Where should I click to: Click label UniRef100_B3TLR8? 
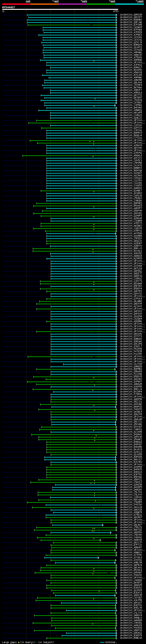[x=131, y=75]
